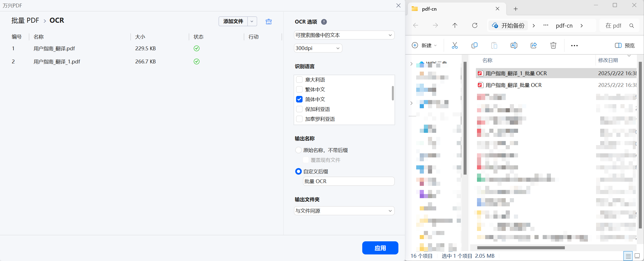The image size is (644, 261).
Task: Toggle the 预览 preview pane
Action: tap(625, 45)
